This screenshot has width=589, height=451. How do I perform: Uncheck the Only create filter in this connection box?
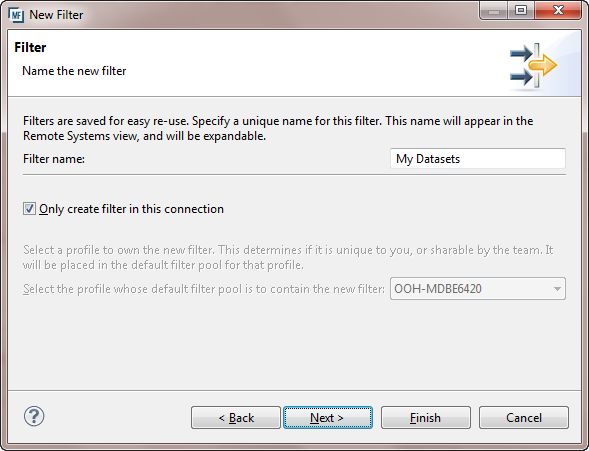pos(29,209)
